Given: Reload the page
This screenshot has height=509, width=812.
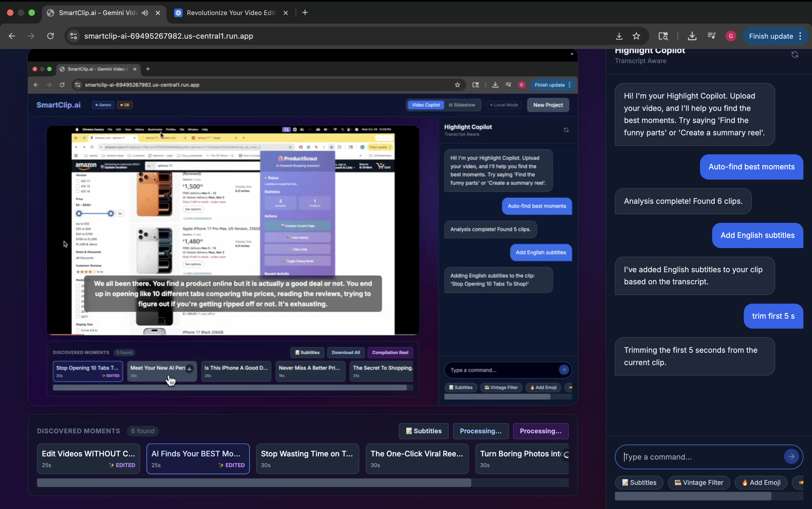Looking at the screenshot, I should (50, 36).
